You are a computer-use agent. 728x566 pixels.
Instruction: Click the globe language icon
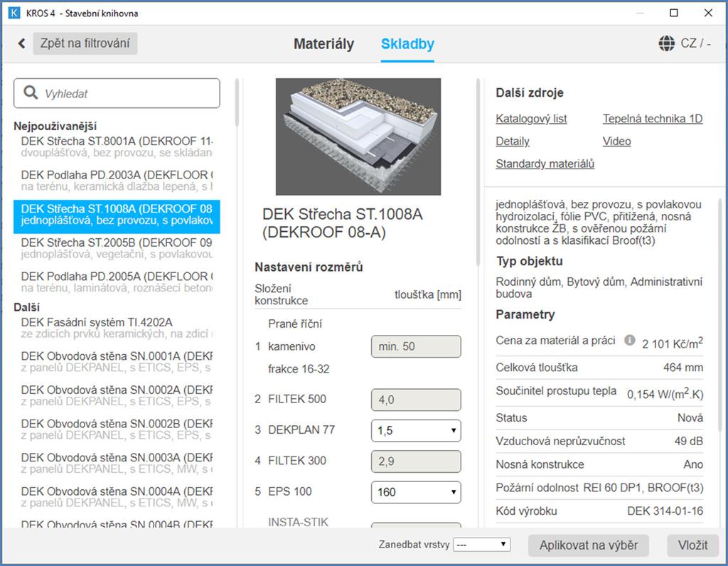(x=667, y=43)
